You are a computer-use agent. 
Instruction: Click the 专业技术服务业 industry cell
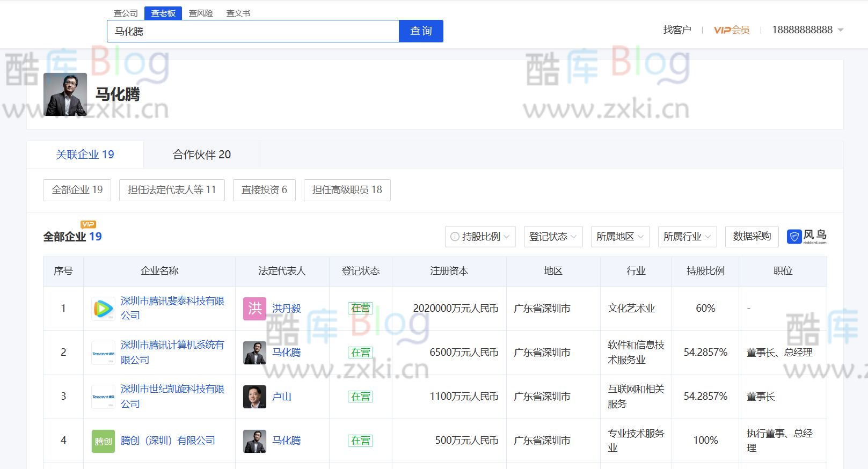tap(636, 441)
